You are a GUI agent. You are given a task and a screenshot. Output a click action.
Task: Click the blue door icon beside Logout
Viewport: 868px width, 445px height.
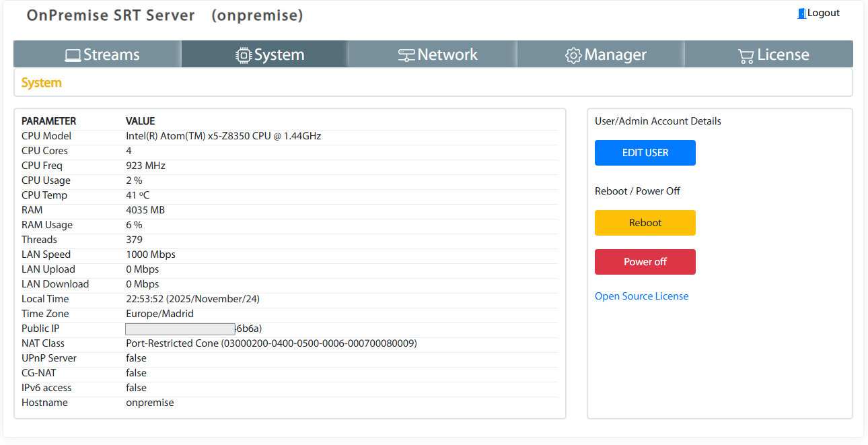tap(801, 13)
